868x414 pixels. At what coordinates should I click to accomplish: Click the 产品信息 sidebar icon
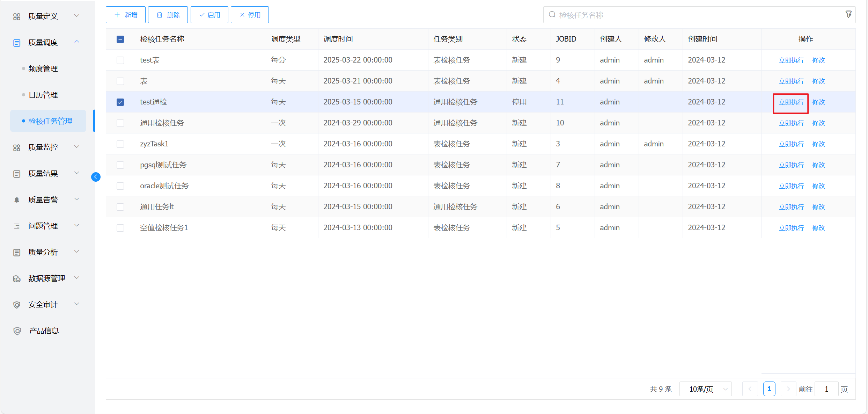tap(17, 331)
